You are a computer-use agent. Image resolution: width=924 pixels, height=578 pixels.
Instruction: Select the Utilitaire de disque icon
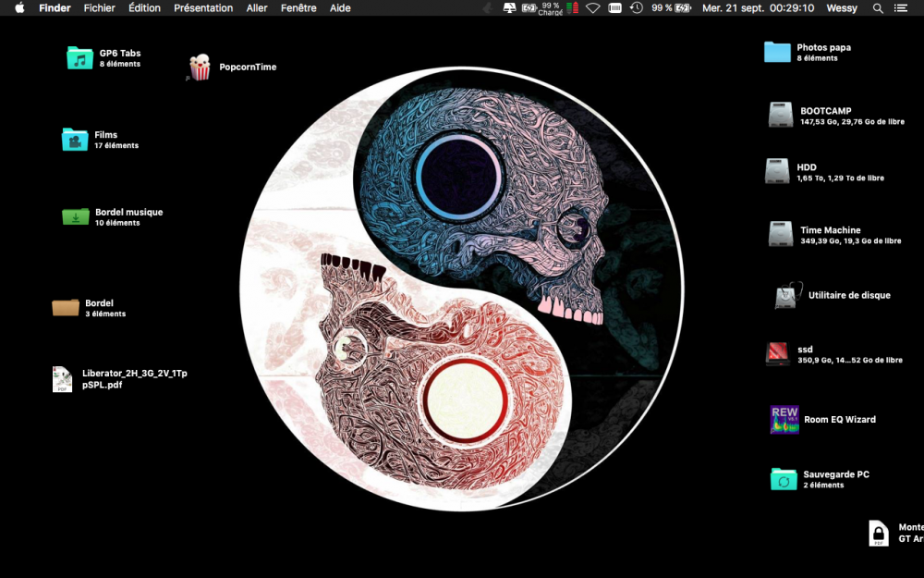tap(788, 295)
